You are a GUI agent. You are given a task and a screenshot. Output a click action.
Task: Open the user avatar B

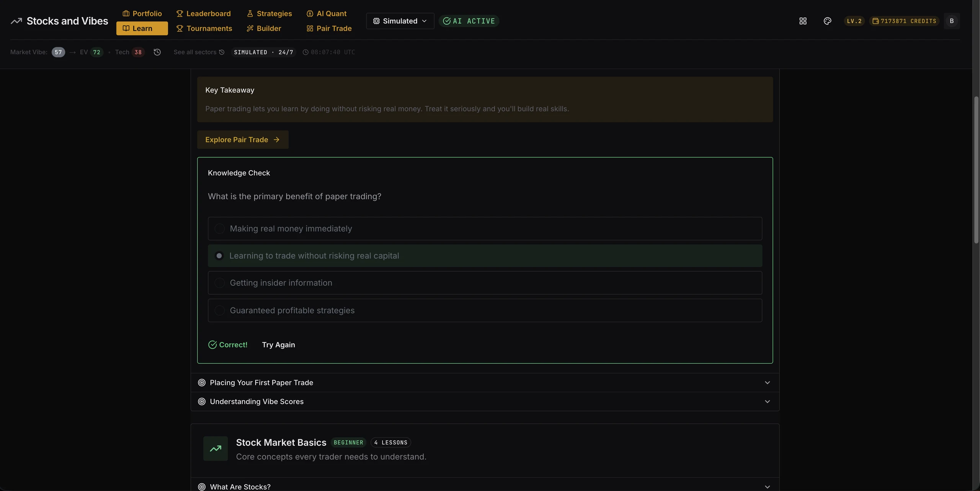[952, 21]
